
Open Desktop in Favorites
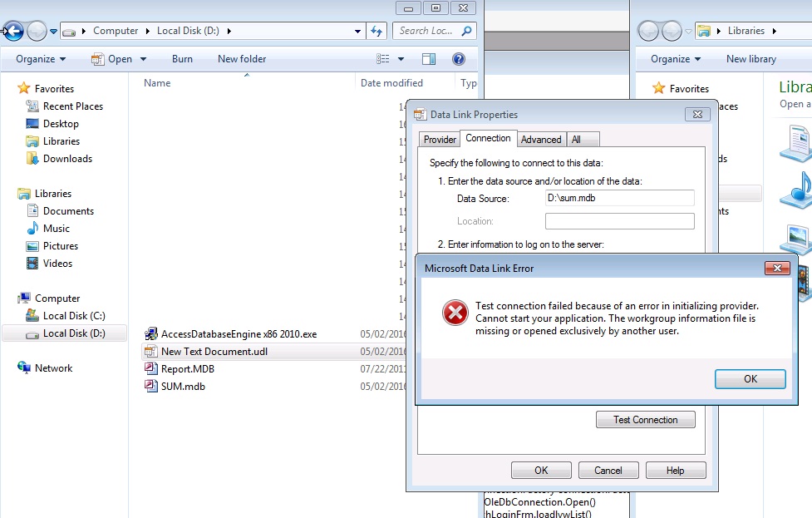(61, 124)
